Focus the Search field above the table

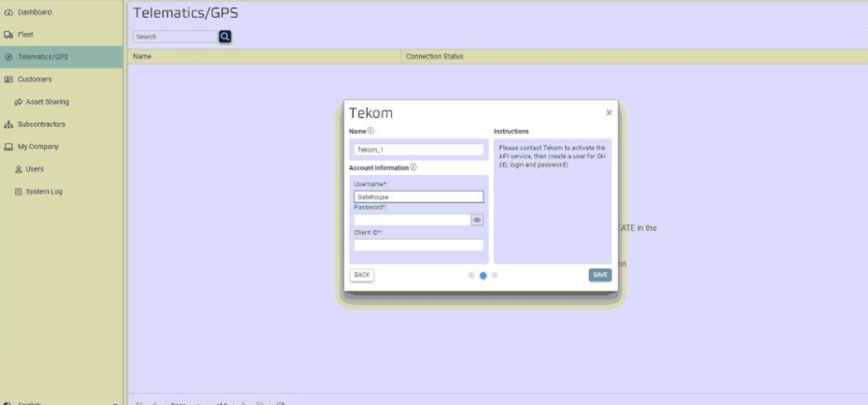pyautogui.click(x=175, y=37)
